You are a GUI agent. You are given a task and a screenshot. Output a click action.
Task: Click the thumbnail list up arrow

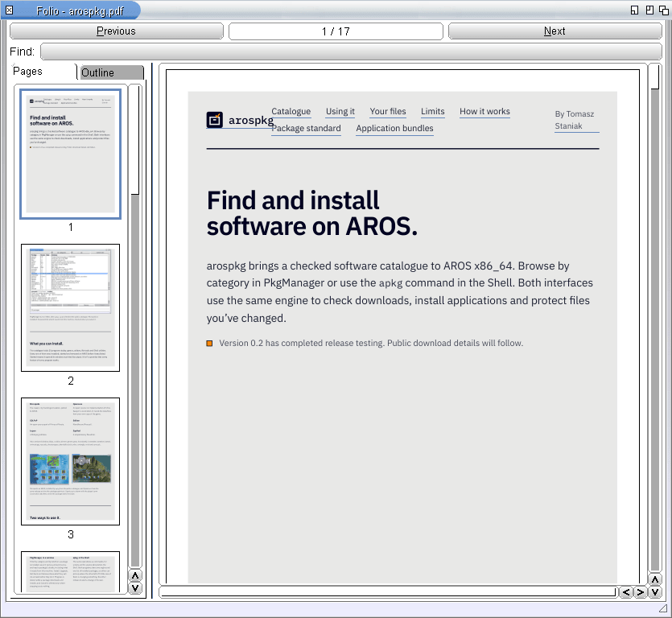[x=135, y=575]
